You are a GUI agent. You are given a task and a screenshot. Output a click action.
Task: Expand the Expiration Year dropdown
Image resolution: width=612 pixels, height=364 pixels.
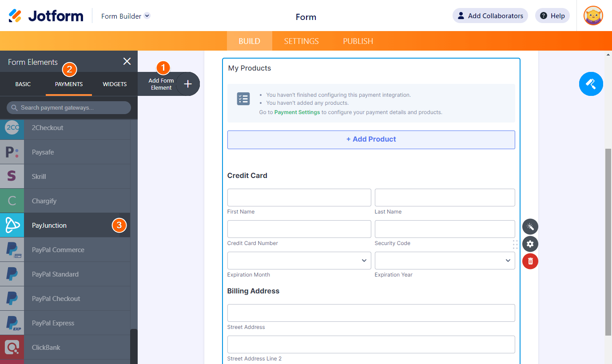pyautogui.click(x=445, y=261)
